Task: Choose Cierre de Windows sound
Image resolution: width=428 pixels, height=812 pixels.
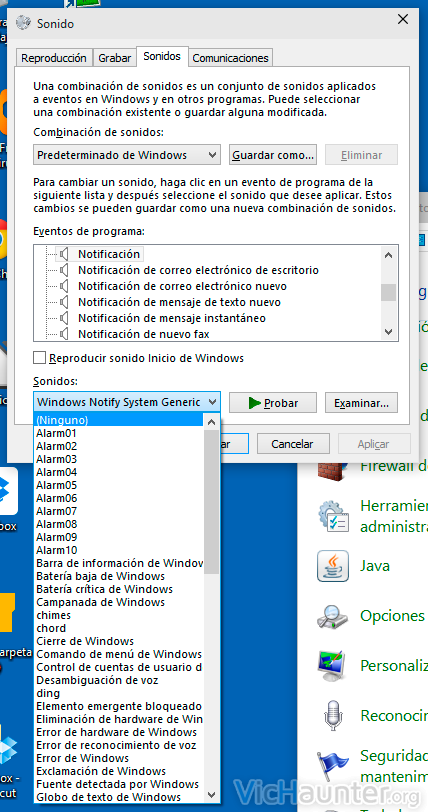Action: (x=119, y=641)
